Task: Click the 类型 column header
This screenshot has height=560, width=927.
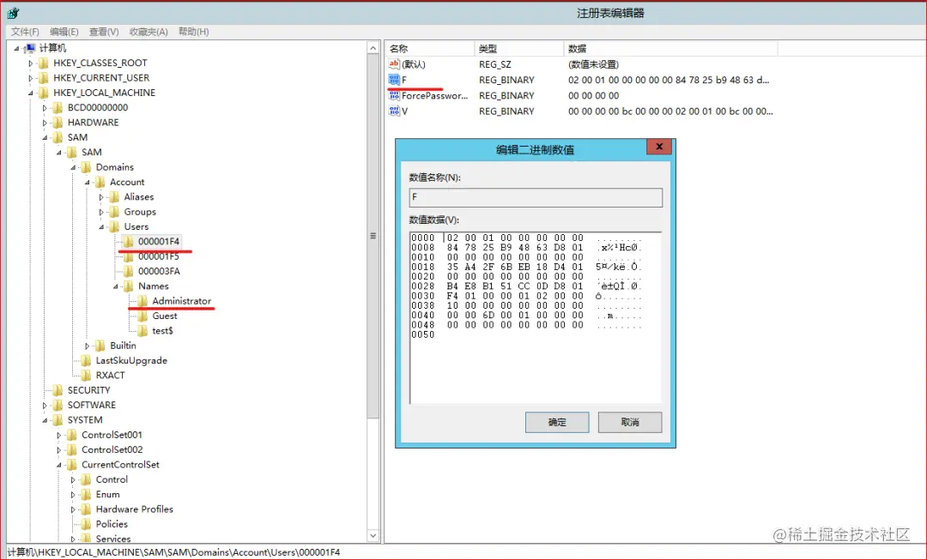Action: (518, 48)
